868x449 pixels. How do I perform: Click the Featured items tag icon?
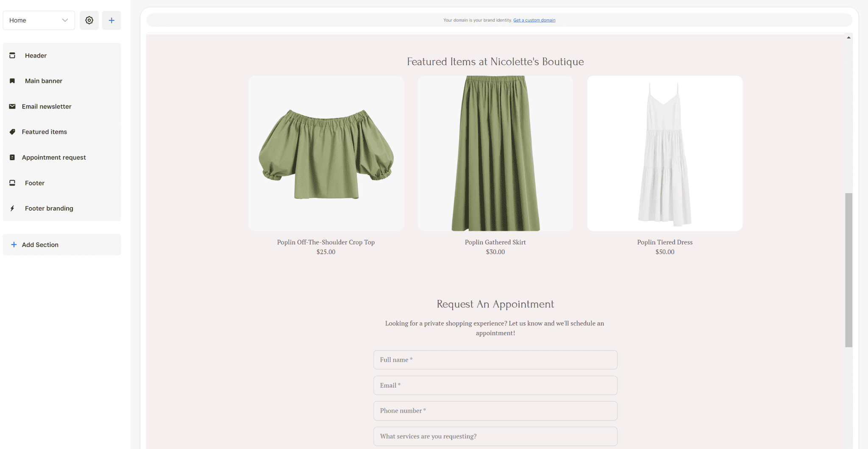point(12,132)
